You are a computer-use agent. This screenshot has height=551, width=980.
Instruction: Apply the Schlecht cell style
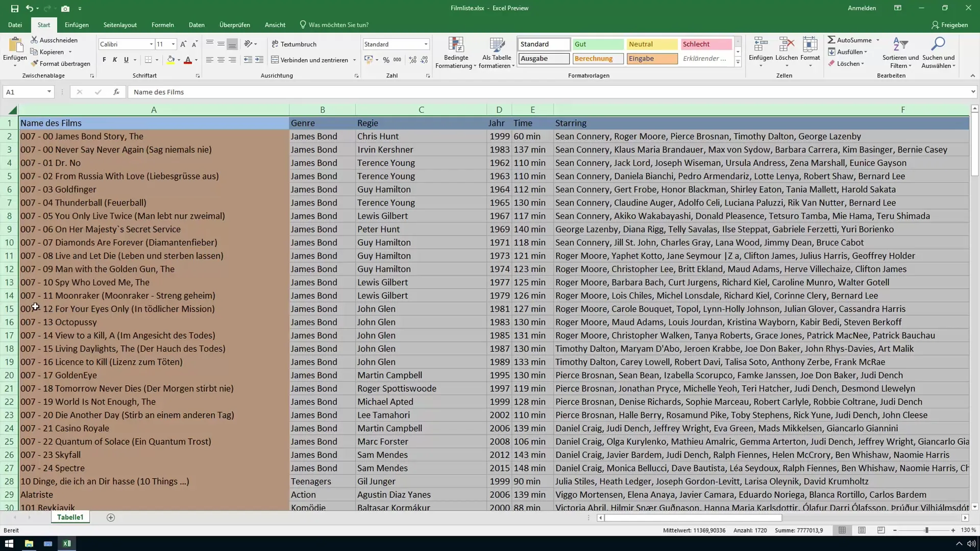[x=706, y=44]
